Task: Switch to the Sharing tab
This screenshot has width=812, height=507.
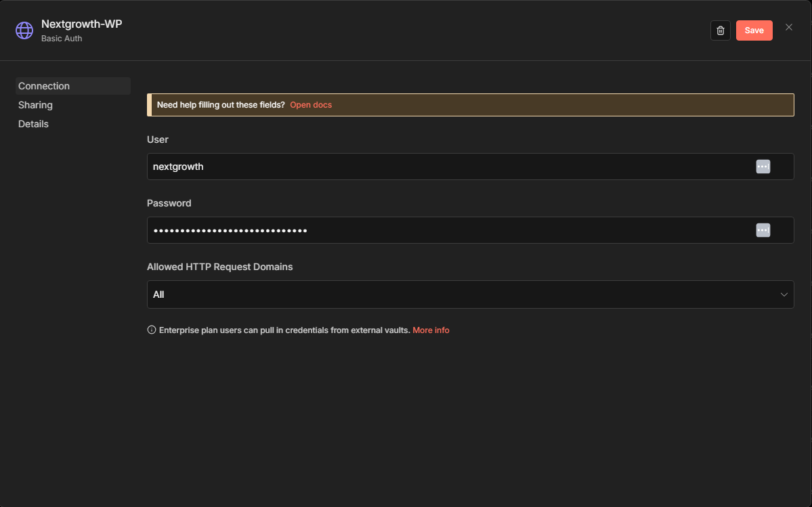Action: (35, 105)
